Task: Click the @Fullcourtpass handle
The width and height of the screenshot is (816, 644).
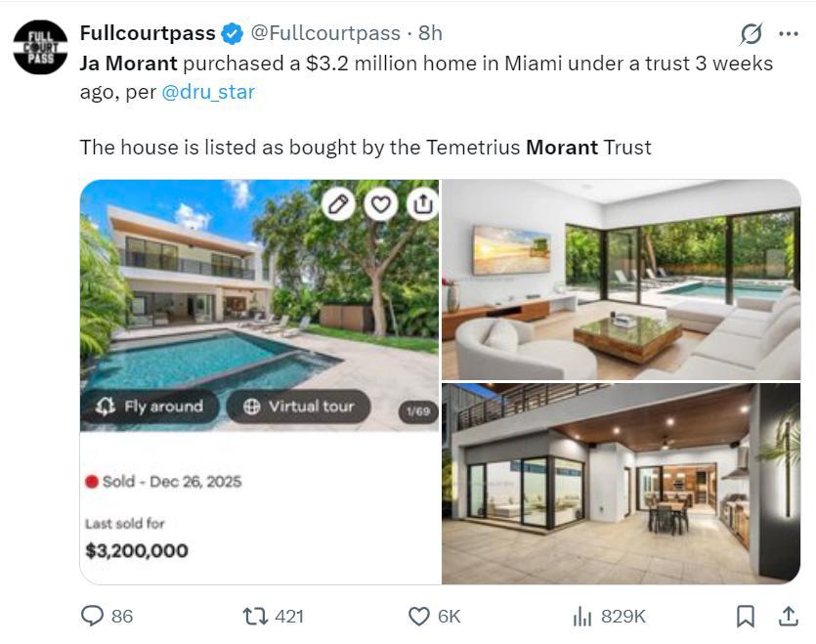Action: pyautogui.click(x=325, y=33)
